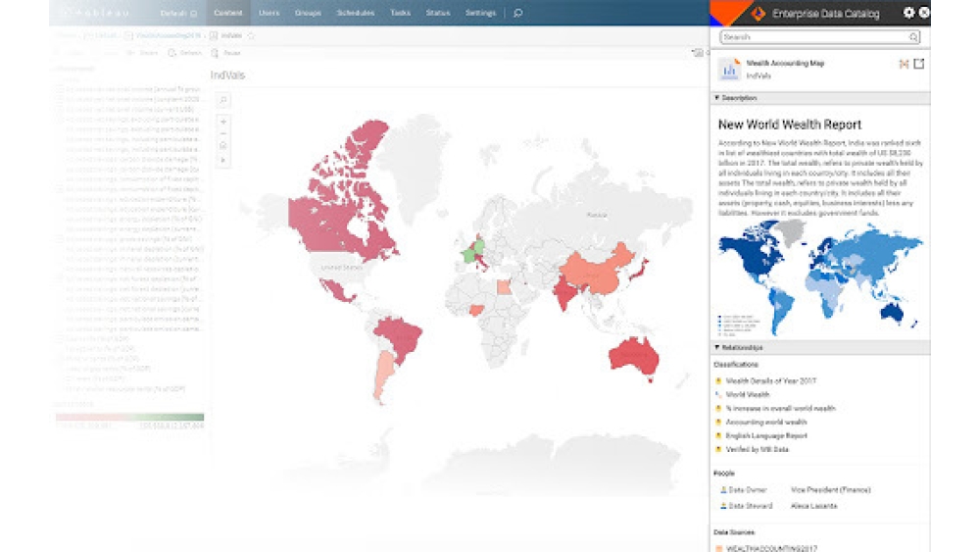This screenshot has width=980, height=552.
Task: Collapse the Description section
Action: pos(717,98)
